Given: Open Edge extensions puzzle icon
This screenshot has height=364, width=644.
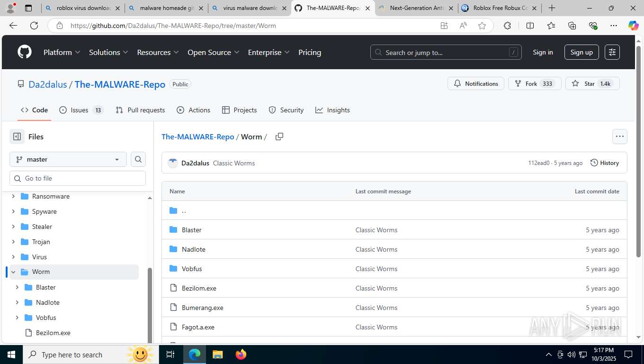Looking at the screenshot, I should [507, 26].
